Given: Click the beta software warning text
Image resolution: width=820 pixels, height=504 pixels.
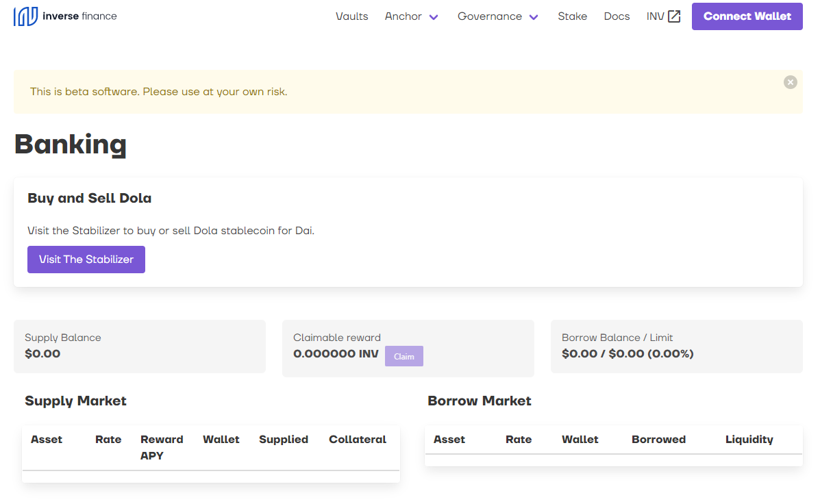Looking at the screenshot, I should click(158, 92).
